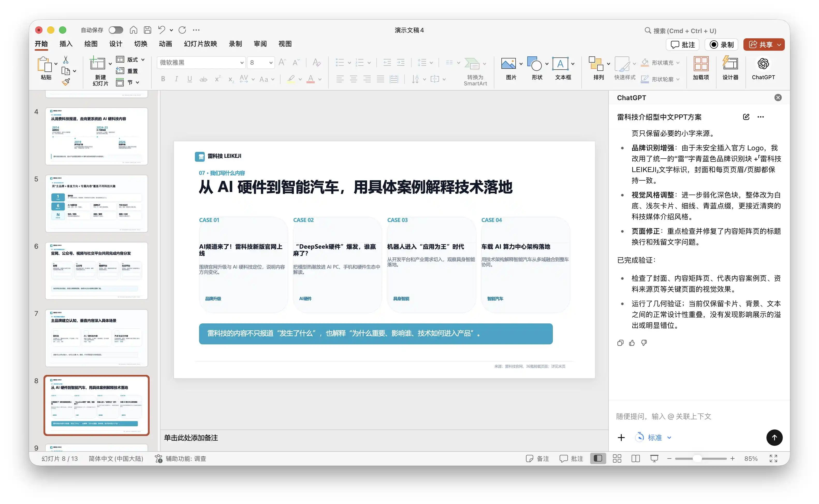819x504 pixels.
Task: Fit slide to current window
Action: (x=773, y=459)
